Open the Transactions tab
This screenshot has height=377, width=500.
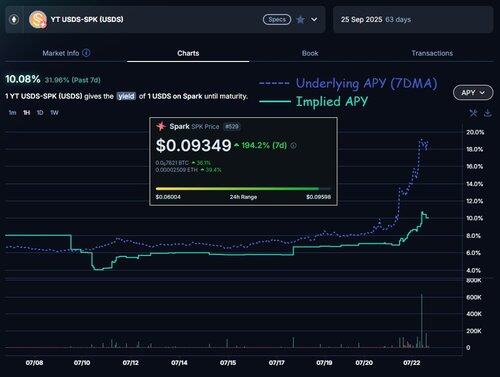point(432,53)
